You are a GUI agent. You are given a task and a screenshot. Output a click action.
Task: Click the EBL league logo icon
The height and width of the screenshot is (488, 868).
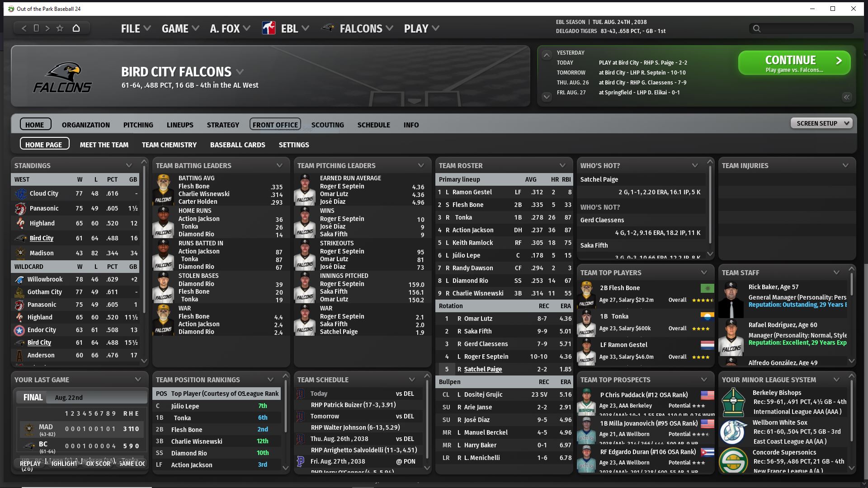pyautogui.click(x=269, y=28)
